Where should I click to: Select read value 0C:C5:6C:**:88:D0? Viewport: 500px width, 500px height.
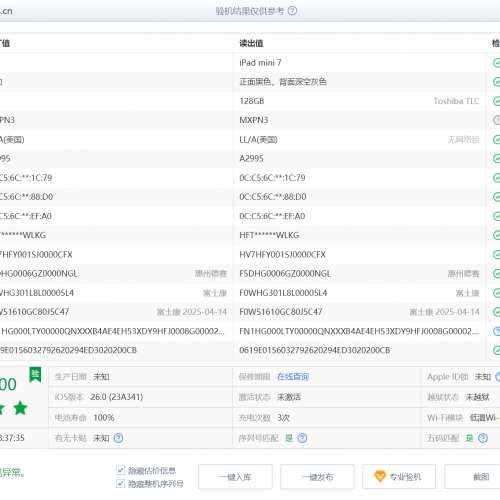click(273, 197)
